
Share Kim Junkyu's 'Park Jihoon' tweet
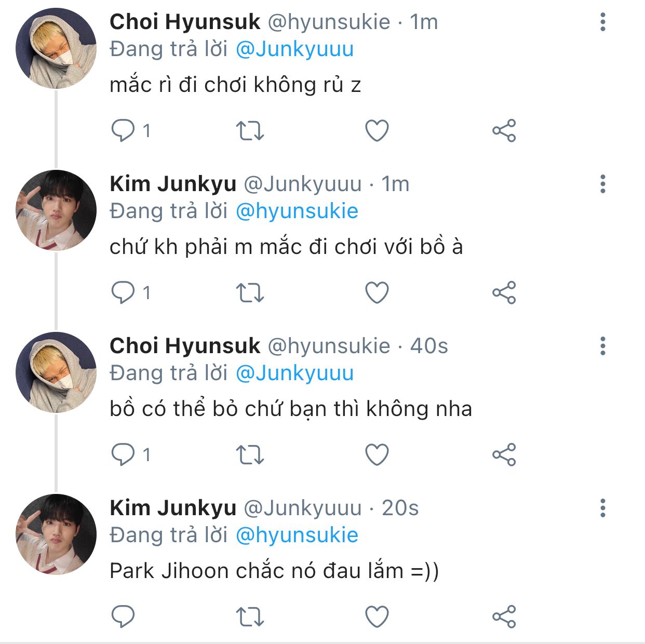pos(504,616)
